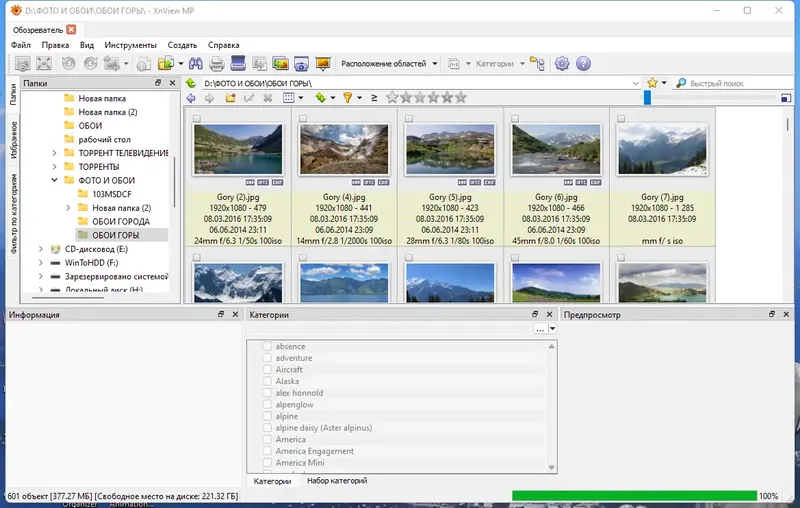This screenshot has width=800, height=508.
Task: Check the 'adventure' category checkbox
Action: click(x=267, y=358)
